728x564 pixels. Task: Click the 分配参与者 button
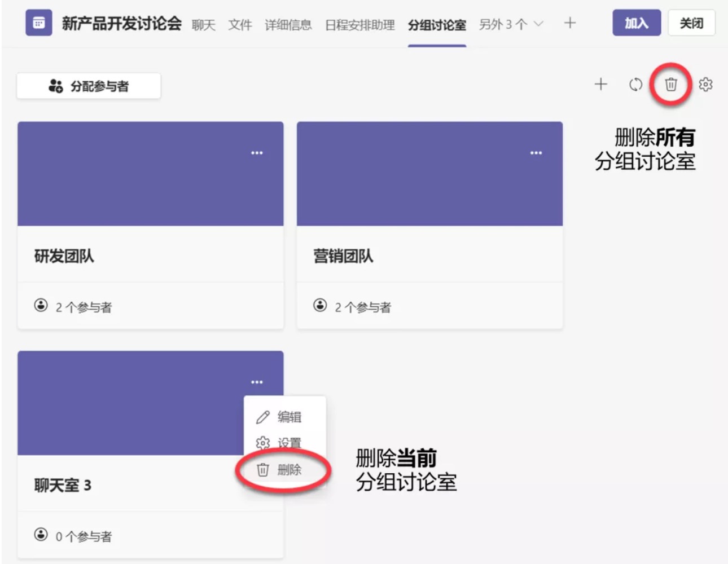89,86
